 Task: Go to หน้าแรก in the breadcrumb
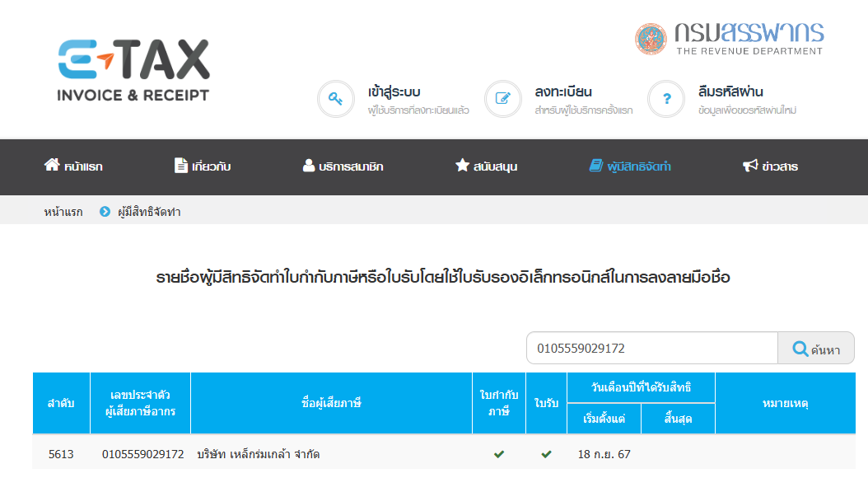(63, 212)
